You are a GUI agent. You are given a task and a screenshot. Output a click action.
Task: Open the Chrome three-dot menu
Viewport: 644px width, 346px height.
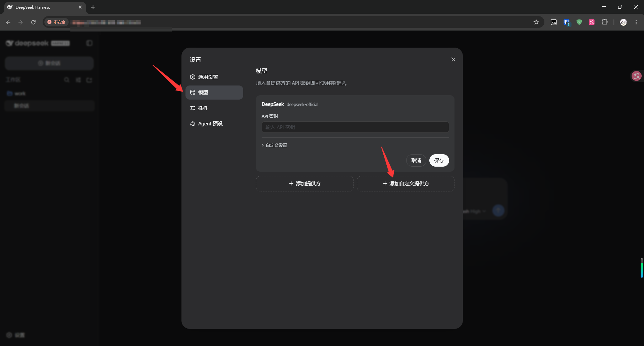coord(636,22)
